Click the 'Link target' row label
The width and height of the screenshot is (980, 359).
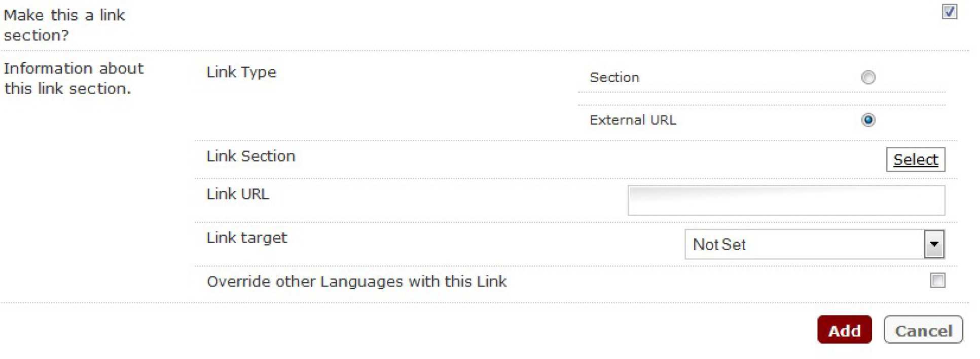246,238
